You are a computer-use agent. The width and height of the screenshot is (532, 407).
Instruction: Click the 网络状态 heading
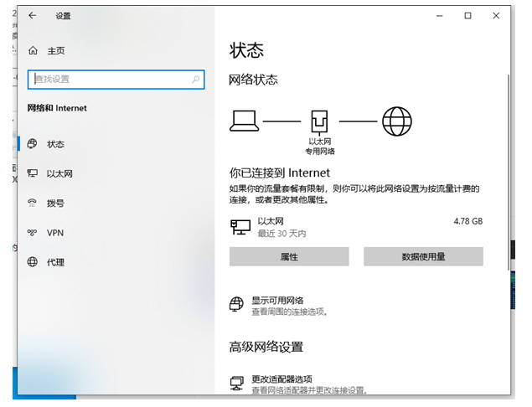[253, 80]
